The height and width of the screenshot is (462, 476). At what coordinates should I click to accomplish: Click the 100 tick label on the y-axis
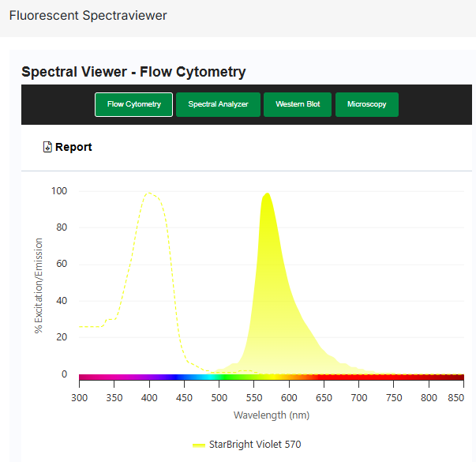[58, 191]
